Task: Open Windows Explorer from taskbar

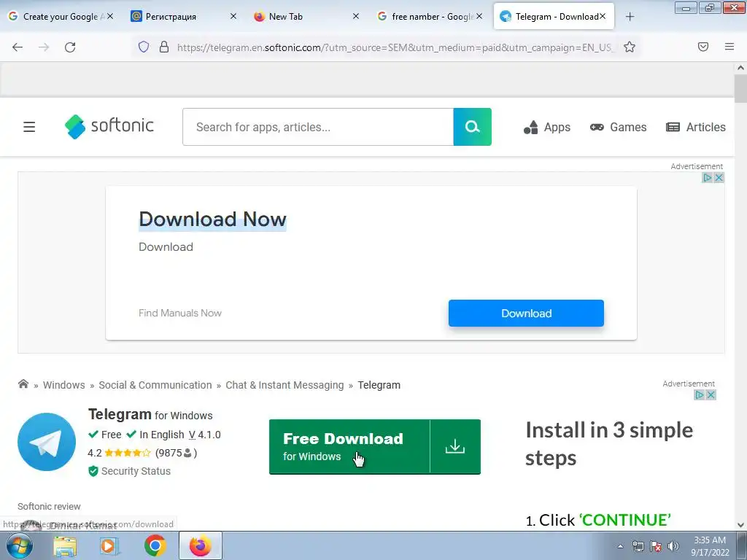Action: coord(65,545)
